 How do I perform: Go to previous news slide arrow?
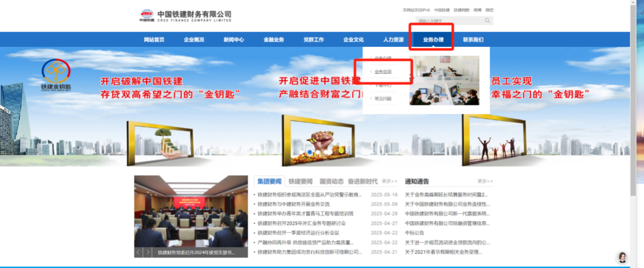click(x=138, y=252)
